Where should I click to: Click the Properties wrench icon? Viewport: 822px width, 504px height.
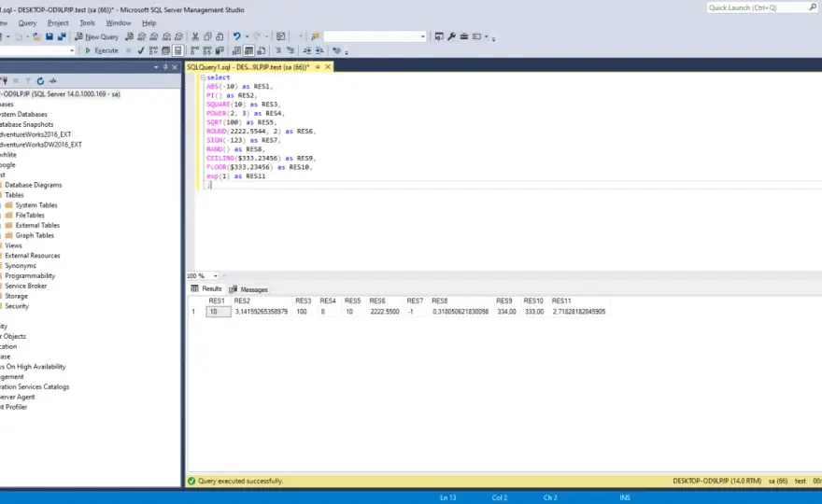(x=451, y=36)
